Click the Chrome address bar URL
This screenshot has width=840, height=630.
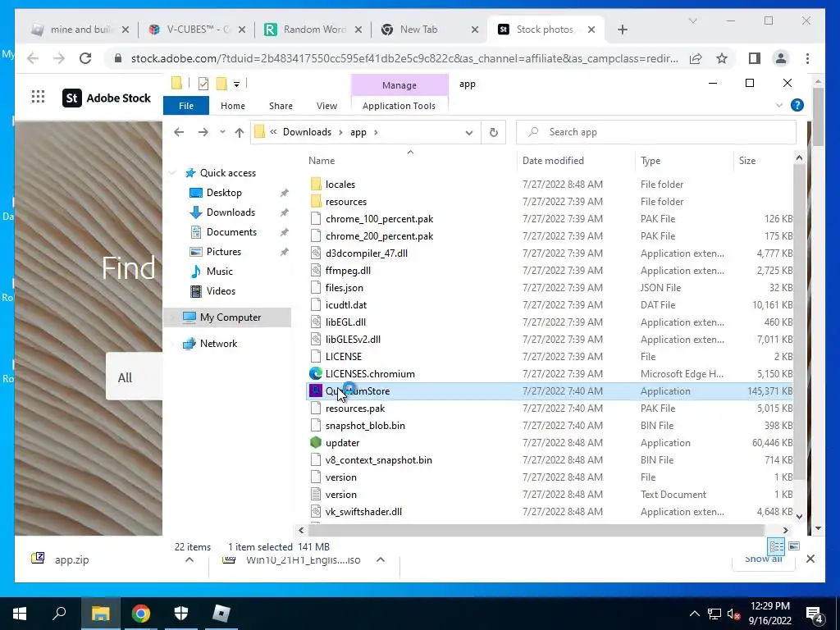point(404,58)
